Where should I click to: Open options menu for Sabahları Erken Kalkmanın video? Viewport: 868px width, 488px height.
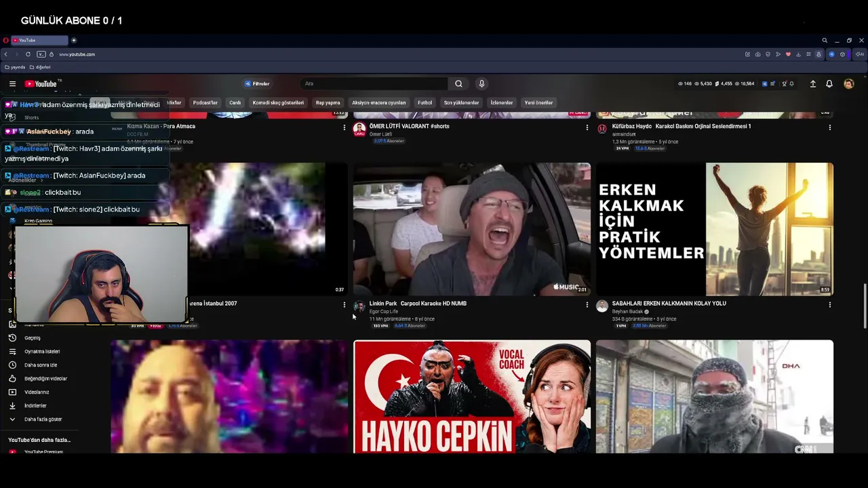click(830, 305)
